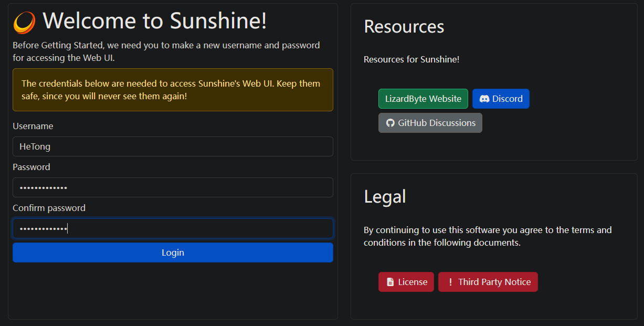This screenshot has height=326, width=644.
Task: Click the GitHub octocat icon
Action: [x=390, y=123]
